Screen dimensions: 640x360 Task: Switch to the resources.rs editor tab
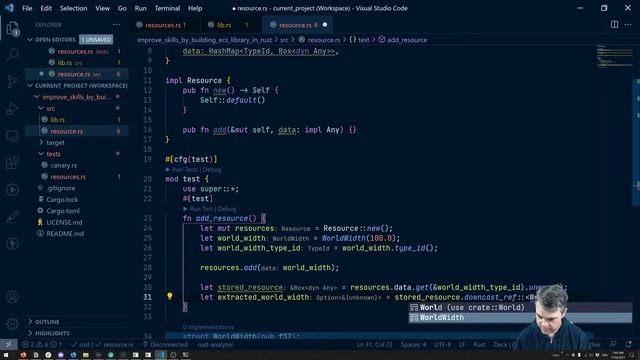166,25
